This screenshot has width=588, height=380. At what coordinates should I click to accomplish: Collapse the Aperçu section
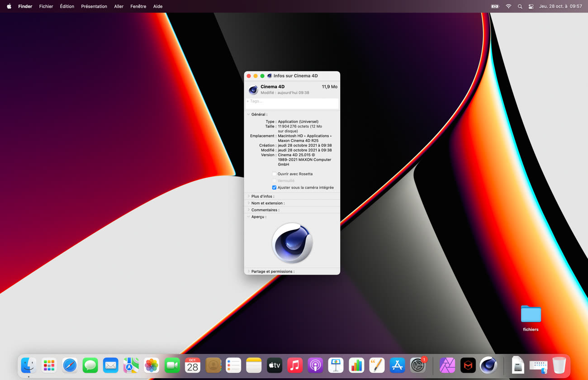[x=248, y=217]
